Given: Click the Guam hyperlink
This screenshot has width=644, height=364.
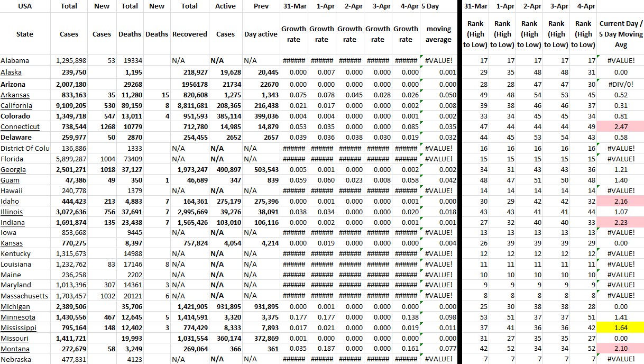Looking at the screenshot, I should (x=10, y=180).
